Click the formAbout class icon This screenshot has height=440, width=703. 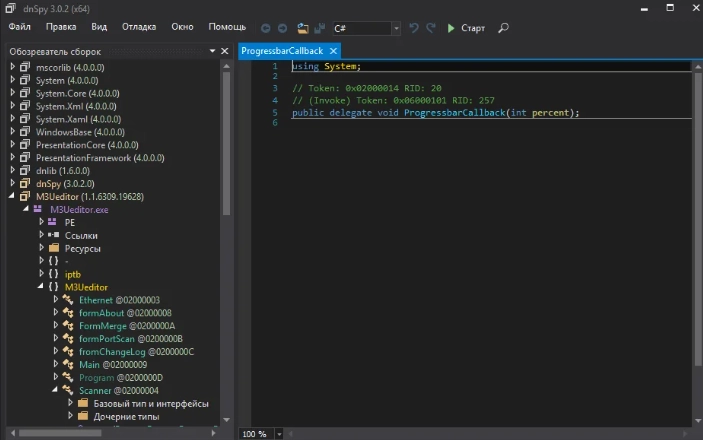(68, 313)
